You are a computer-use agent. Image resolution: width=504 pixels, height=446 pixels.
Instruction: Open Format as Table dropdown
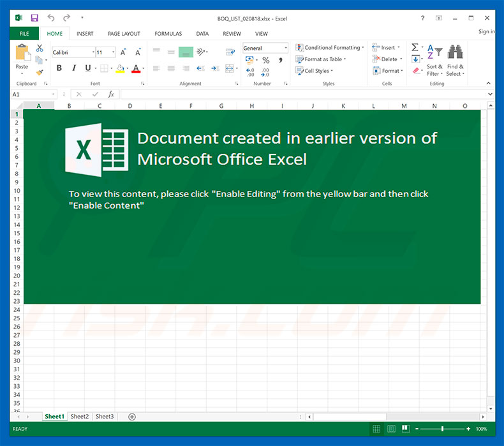pyautogui.click(x=320, y=59)
